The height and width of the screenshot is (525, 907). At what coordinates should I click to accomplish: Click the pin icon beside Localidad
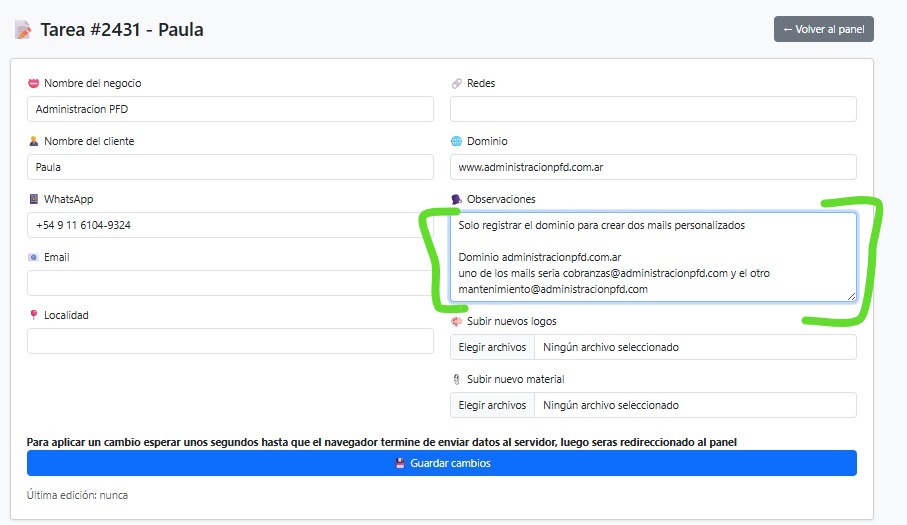(34, 315)
